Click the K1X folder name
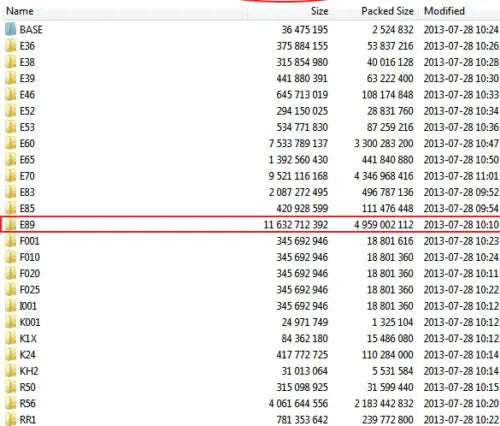500x426 pixels. pos(28,338)
